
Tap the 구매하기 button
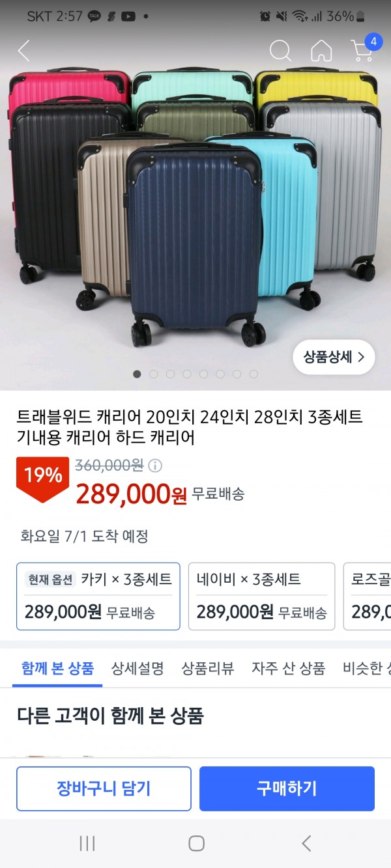[287, 789]
